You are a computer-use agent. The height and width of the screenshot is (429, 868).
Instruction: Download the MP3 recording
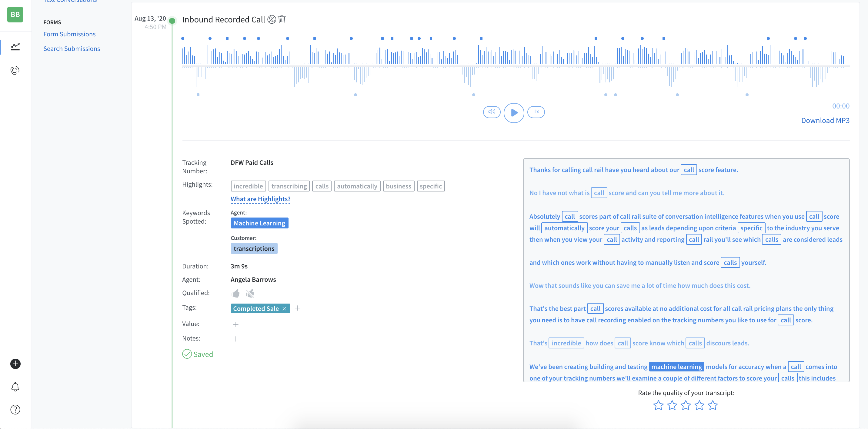pyautogui.click(x=825, y=121)
